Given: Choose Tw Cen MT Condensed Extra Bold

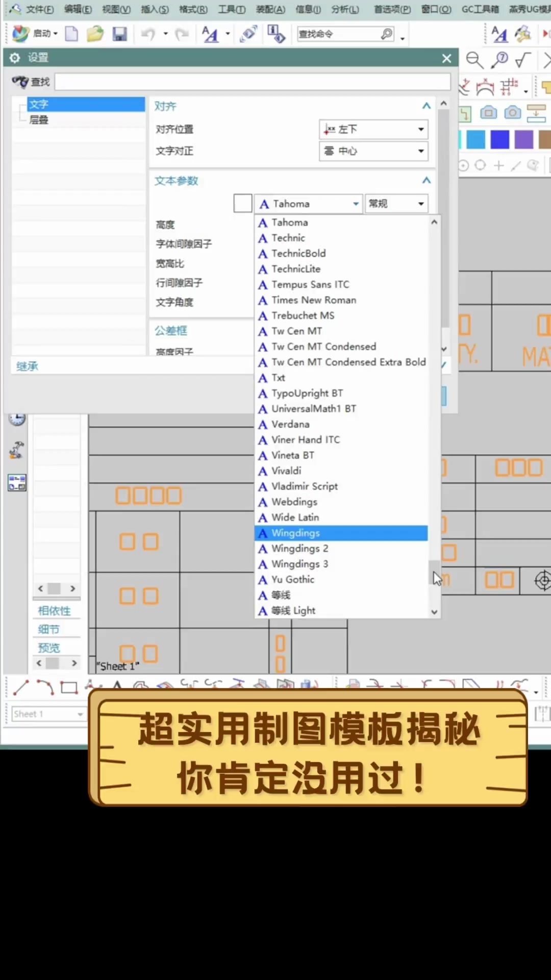Looking at the screenshot, I should [x=341, y=362].
